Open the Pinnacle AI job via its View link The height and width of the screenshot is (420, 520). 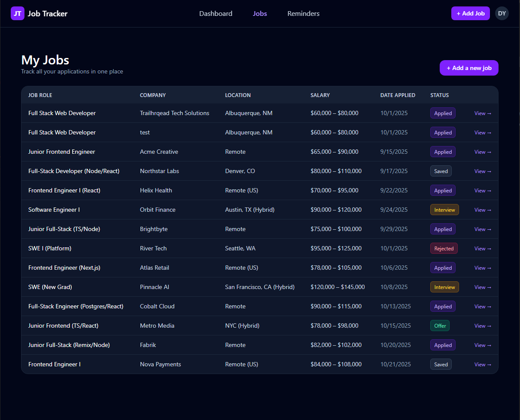[482, 287]
